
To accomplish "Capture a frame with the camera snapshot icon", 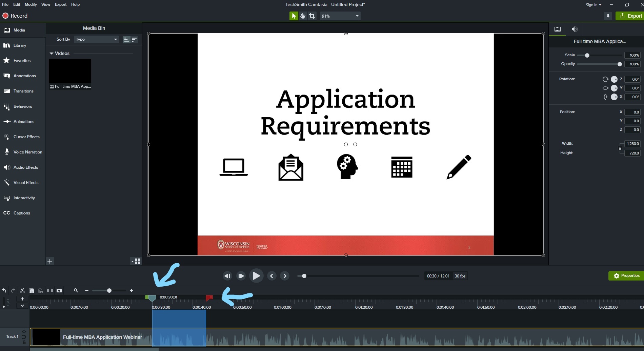I will (59, 291).
